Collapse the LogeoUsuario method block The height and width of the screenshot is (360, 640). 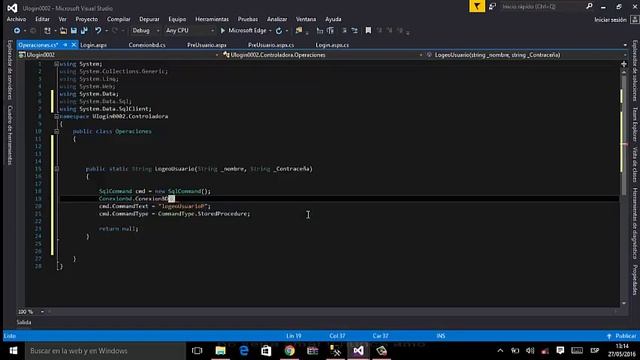click(x=57, y=169)
